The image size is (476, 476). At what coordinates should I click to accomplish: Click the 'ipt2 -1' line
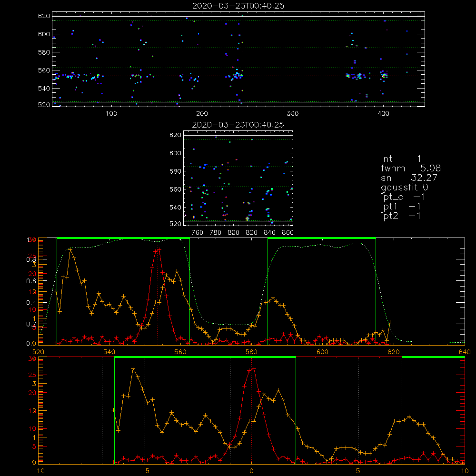401,216
